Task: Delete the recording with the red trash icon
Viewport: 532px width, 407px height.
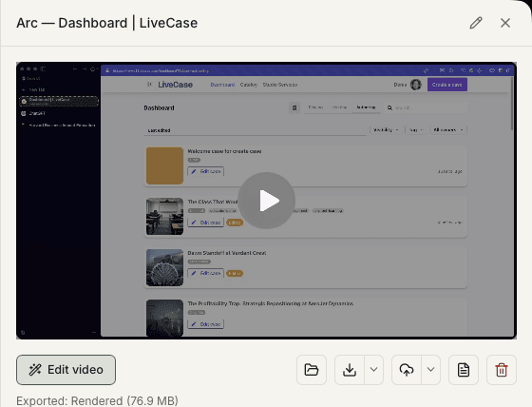Action: click(x=502, y=370)
